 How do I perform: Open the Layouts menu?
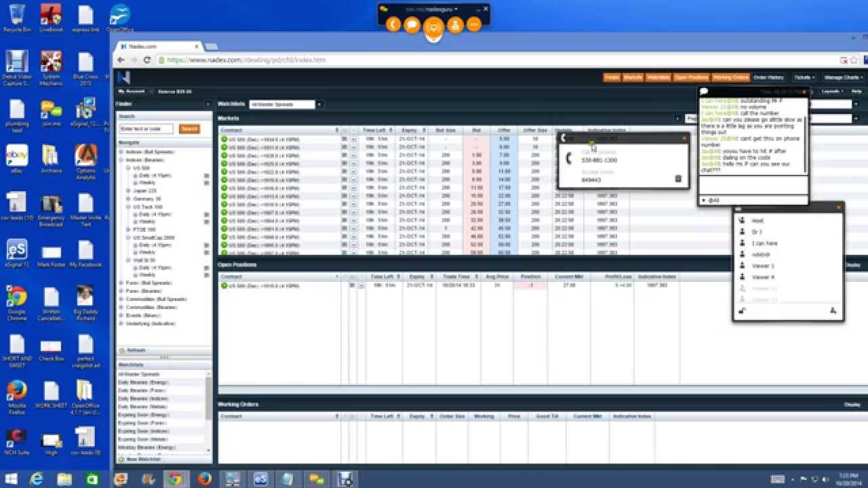[x=831, y=91]
